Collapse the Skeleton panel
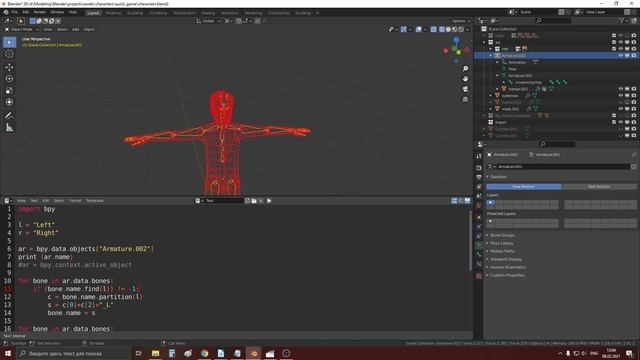This screenshot has width=640, height=360. point(498,177)
